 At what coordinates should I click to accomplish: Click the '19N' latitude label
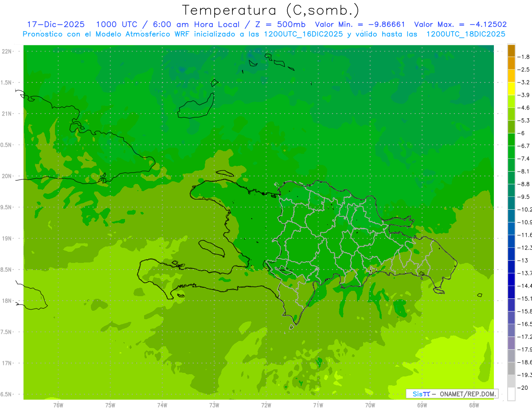[x=8, y=239]
